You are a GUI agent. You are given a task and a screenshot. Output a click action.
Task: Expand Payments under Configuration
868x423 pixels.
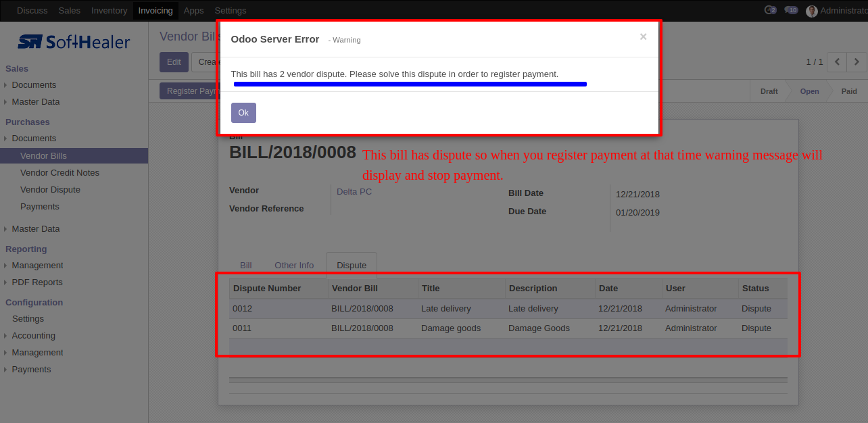coord(31,370)
